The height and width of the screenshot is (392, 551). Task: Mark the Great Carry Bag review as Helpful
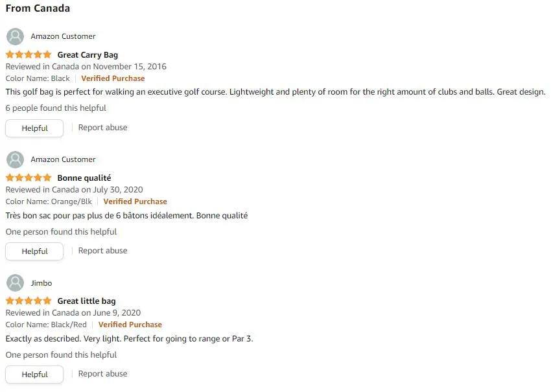click(x=34, y=128)
